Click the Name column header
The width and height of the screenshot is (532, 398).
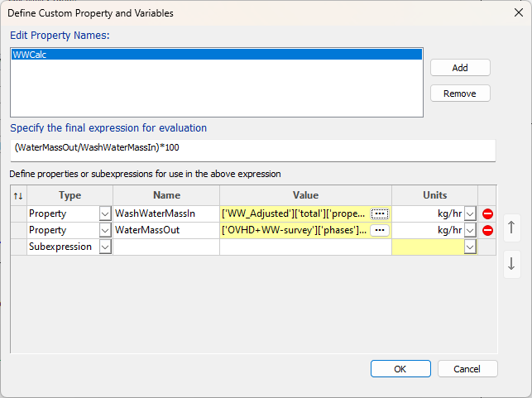coord(166,195)
